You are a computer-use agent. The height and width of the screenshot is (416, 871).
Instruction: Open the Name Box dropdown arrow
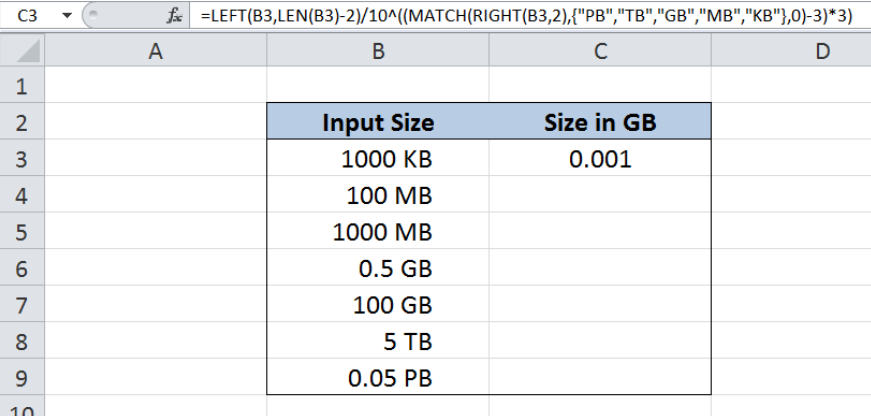tap(67, 16)
